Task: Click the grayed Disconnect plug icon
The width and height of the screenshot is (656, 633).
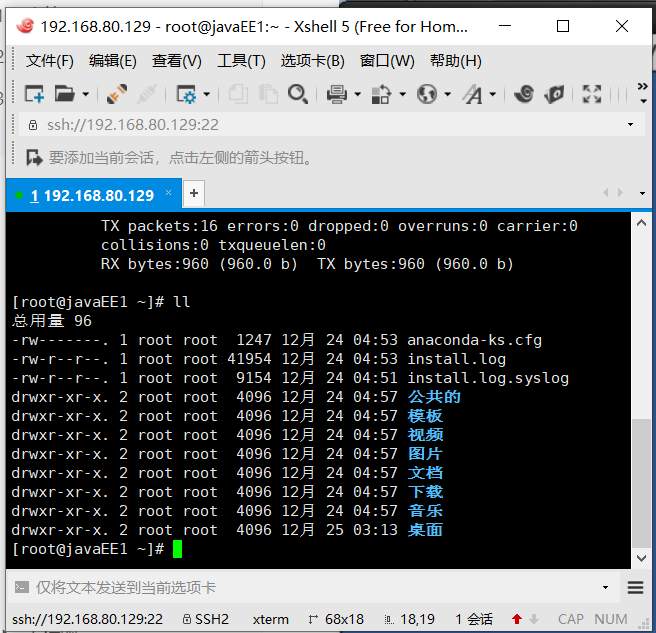Action: coord(147,94)
